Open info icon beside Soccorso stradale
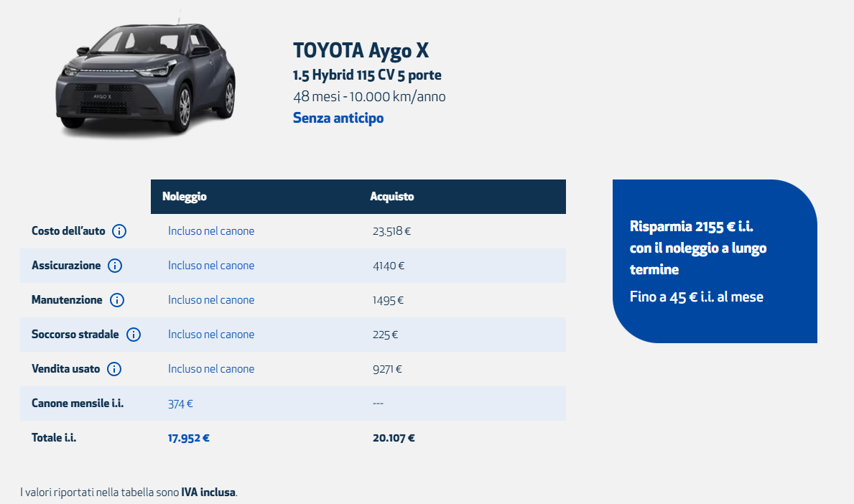 (134, 334)
